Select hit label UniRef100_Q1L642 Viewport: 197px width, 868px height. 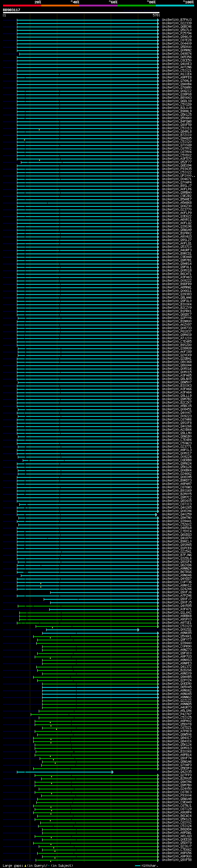click(x=177, y=612)
